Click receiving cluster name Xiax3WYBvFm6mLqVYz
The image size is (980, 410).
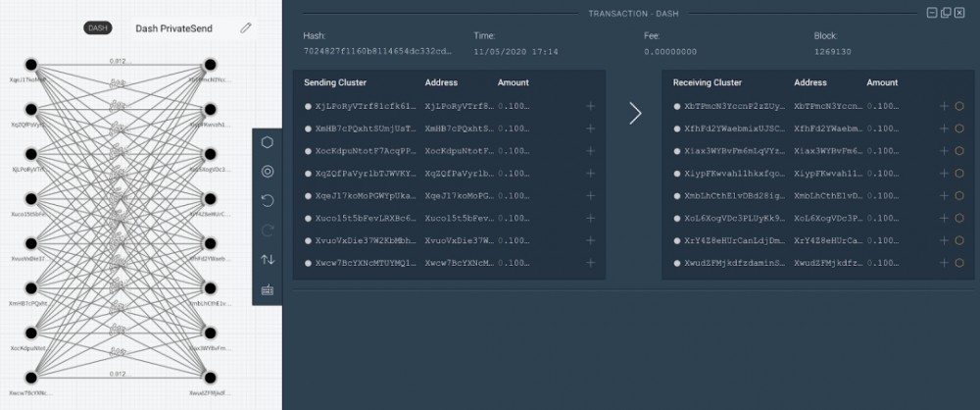pyautogui.click(x=735, y=151)
